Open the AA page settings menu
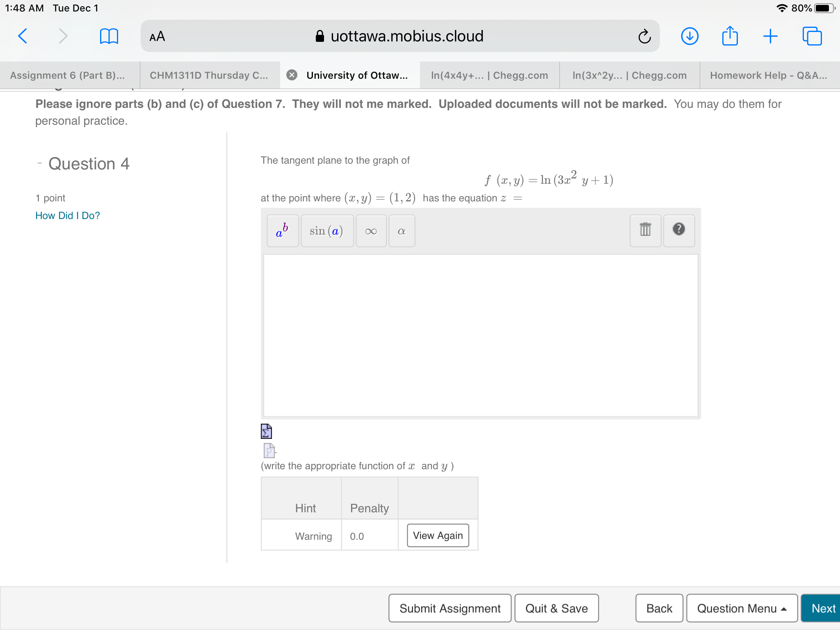This screenshot has height=630, width=840. coord(157,36)
